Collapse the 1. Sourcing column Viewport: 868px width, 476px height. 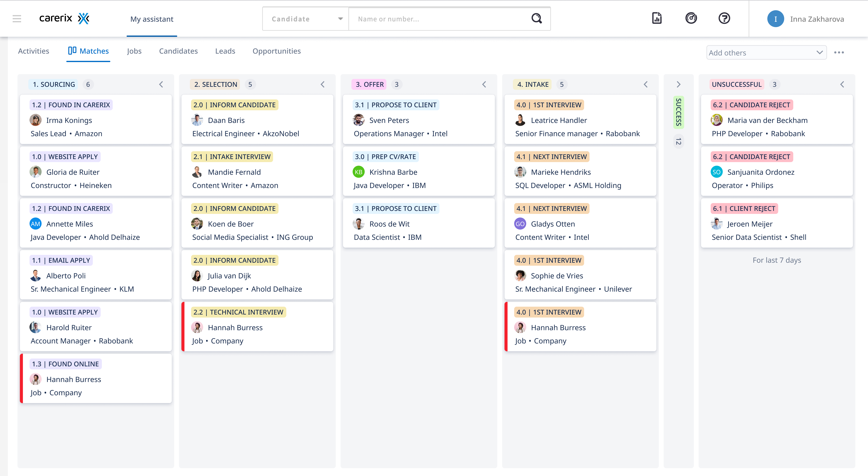tap(161, 84)
